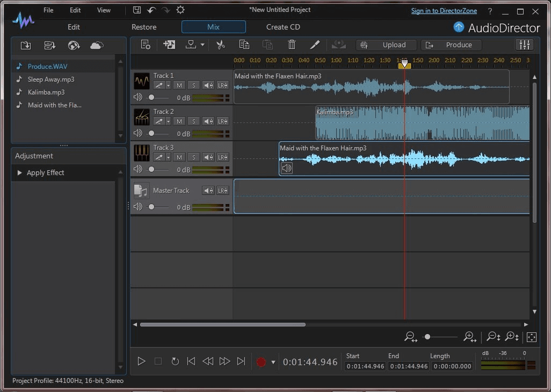Click the scissors split tool icon

coord(220,45)
